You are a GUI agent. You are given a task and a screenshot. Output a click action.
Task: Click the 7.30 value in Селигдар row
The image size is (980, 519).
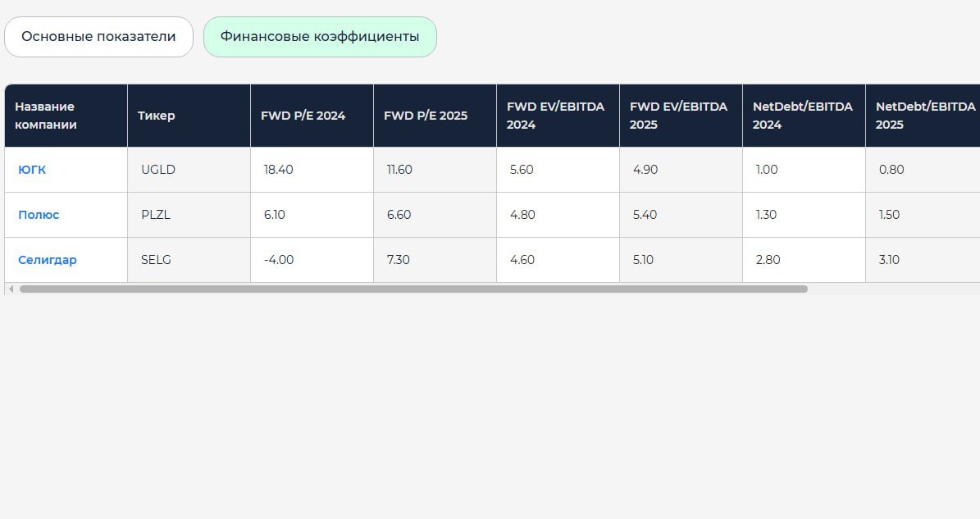[x=398, y=260]
